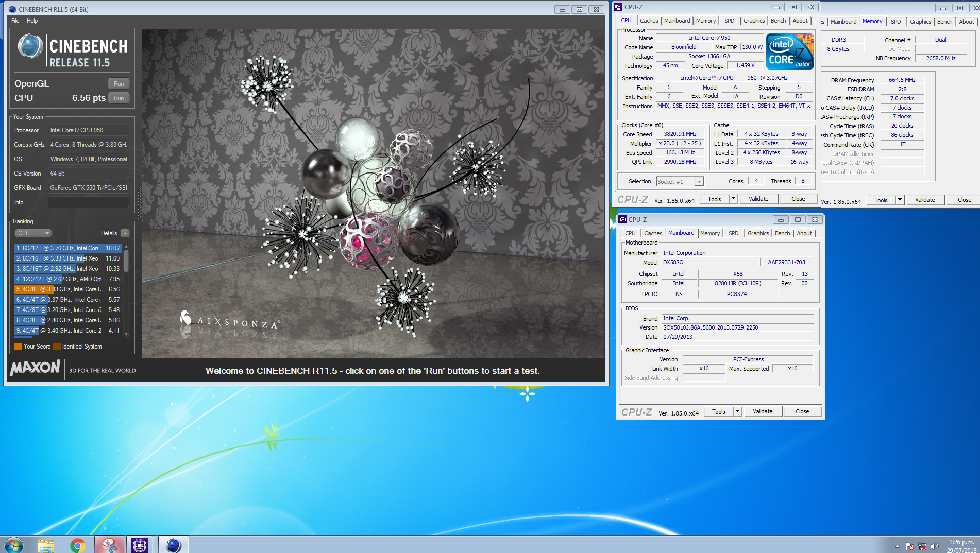Image resolution: width=980 pixels, height=553 pixels.
Task: Click the MAXON logo in Cinebench
Action: pos(35,368)
